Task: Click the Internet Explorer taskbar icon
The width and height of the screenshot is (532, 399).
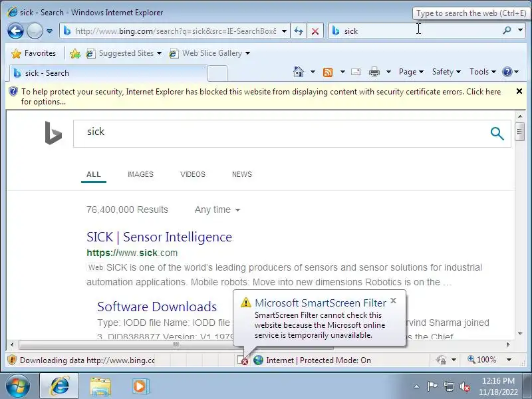Action: pos(59,386)
